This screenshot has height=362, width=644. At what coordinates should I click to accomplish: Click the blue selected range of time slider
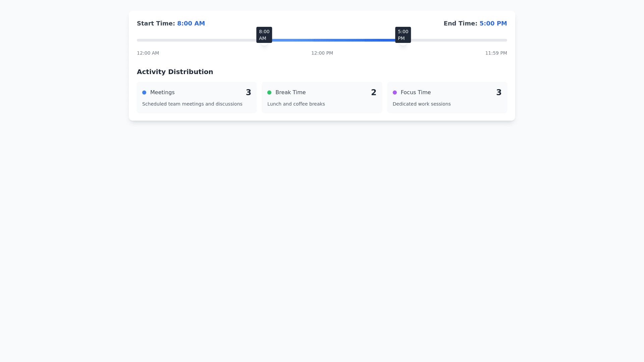click(334, 40)
